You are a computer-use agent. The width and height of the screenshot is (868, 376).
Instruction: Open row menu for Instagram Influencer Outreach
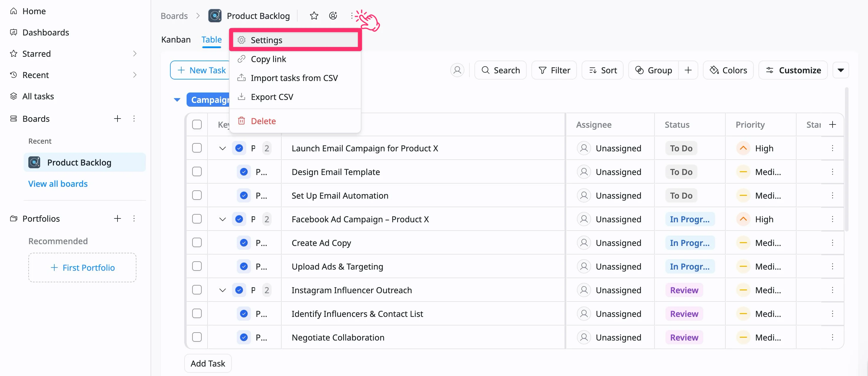click(832, 290)
